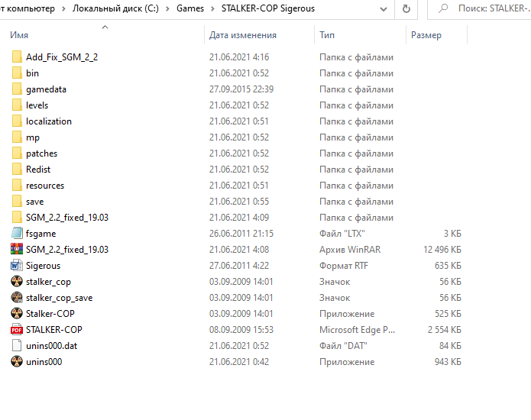The image size is (531, 420).
Task: Click the bin folder icon
Action: point(17,73)
